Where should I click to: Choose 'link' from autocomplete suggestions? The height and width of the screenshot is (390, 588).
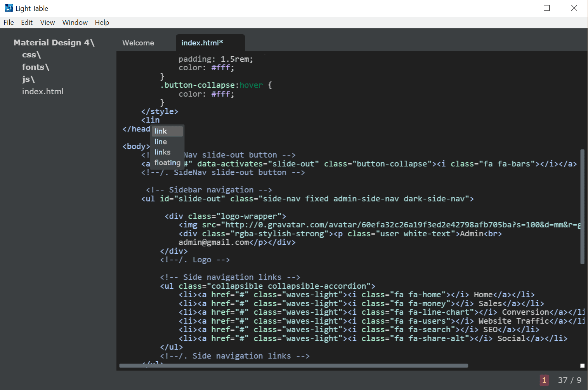(161, 131)
